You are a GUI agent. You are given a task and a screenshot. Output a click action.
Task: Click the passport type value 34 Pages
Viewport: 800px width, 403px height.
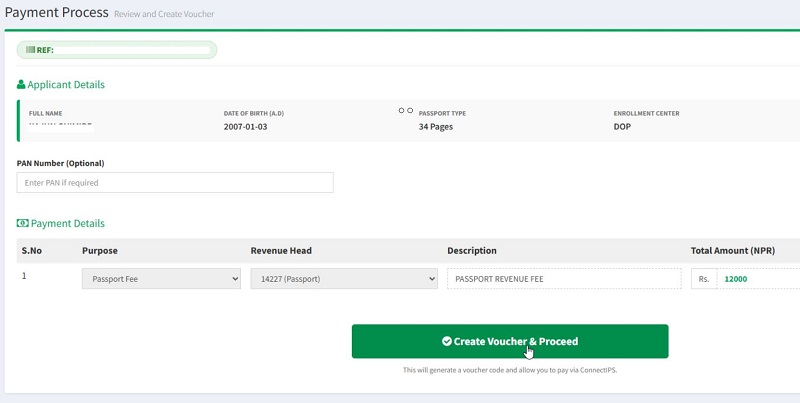tap(436, 127)
